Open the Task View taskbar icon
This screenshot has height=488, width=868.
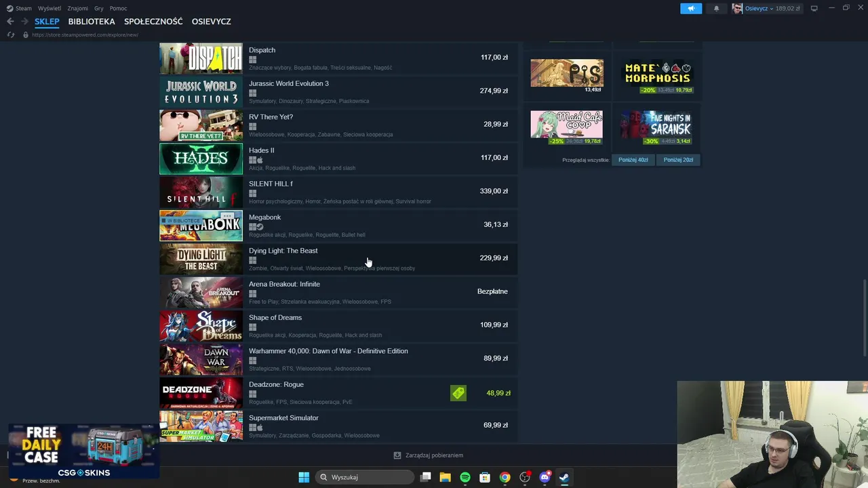[x=425, y=477]
